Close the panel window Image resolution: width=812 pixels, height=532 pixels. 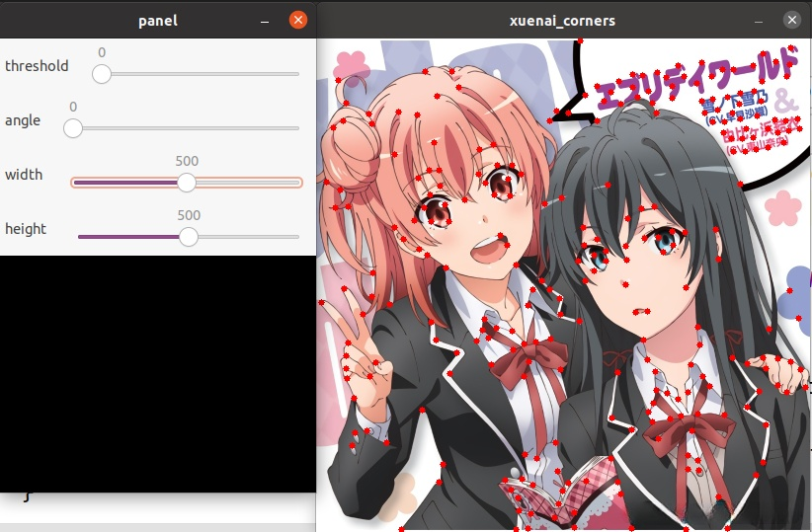pos(297,20)
